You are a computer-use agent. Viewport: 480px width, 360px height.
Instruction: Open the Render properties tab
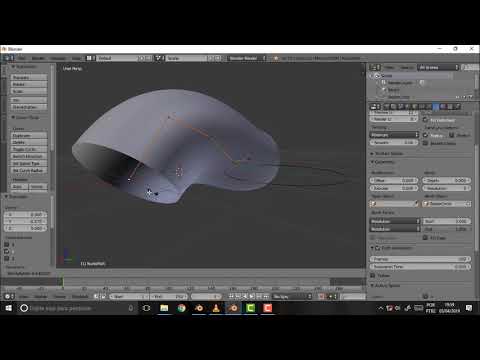[387, 107]
